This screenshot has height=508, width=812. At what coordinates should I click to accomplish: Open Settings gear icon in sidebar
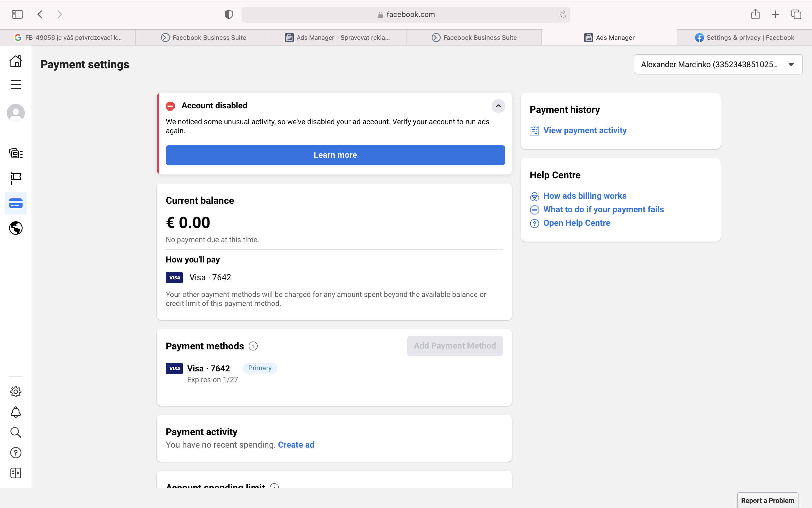click(x=16, y=392)
